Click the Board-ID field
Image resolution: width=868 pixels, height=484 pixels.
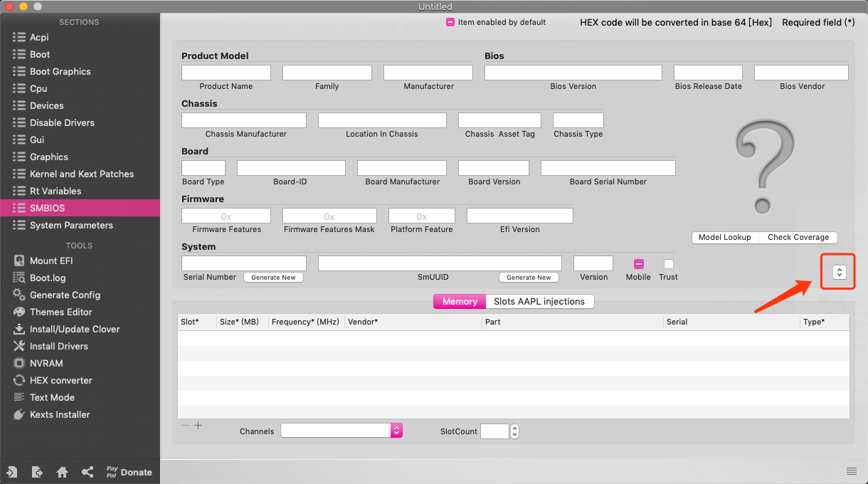click(291, 168)
